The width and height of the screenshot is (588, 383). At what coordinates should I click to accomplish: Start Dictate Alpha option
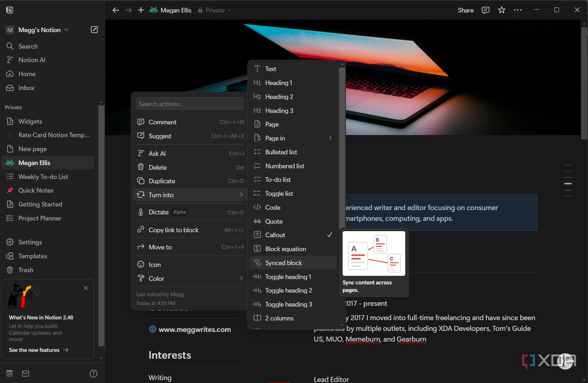190,212
